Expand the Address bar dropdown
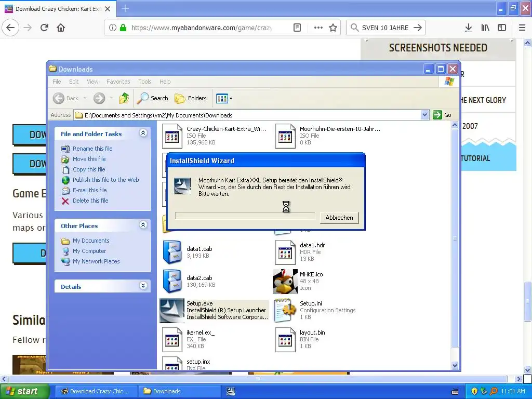This screenshot has width=532, height=399. coord(424,115)
